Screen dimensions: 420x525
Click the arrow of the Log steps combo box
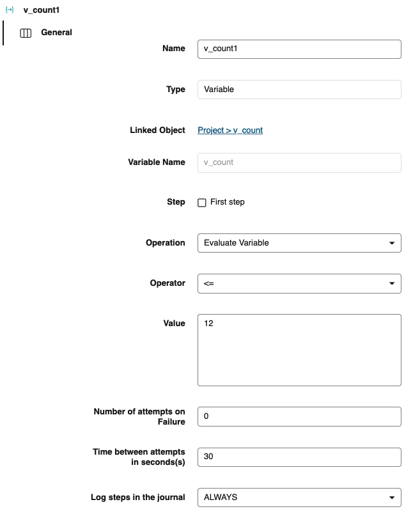(391, 497)
